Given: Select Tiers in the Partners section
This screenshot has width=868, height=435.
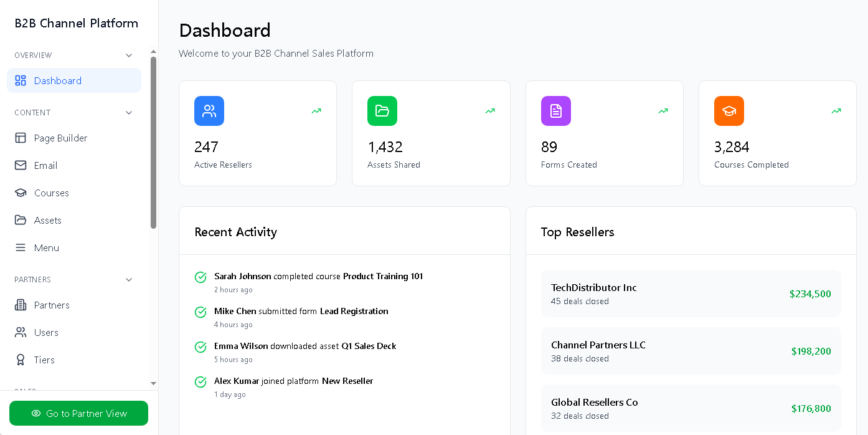Looking at the screenshot, I should (x=44, y=360).
